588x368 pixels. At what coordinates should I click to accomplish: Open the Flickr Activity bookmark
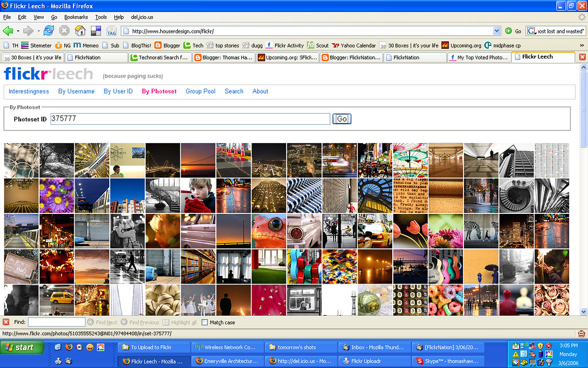(285, 45)
